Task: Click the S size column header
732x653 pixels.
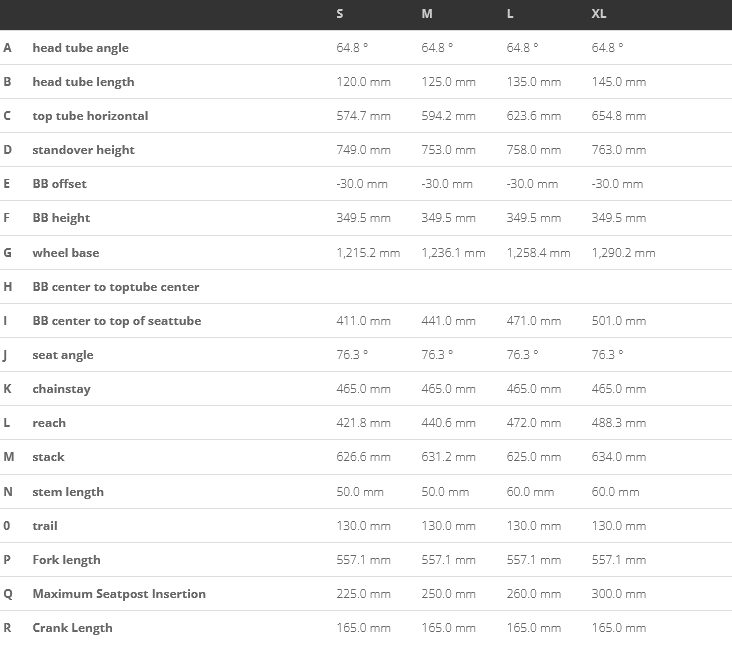Action: (341, 14)
